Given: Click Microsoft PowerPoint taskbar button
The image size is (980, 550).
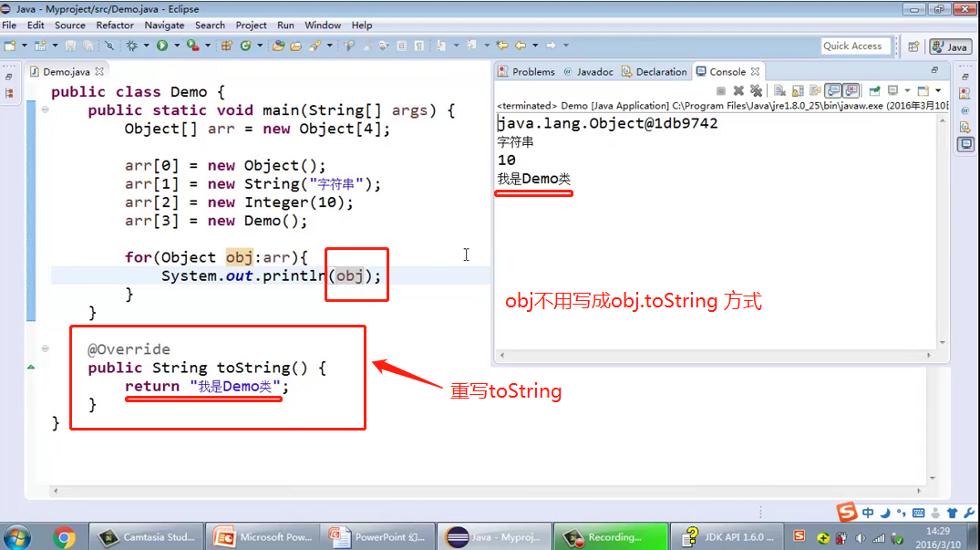Looking at the screenshot, I should [263, 537].
